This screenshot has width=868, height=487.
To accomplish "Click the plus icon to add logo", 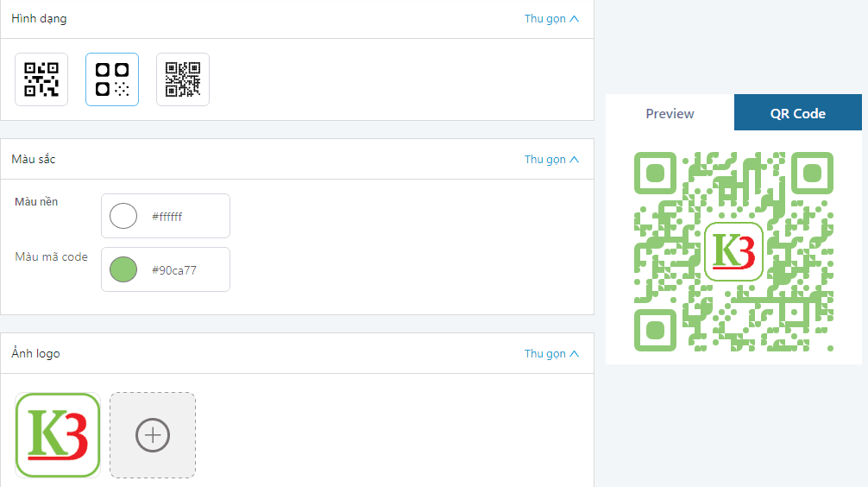I will (x=153, y=435).
